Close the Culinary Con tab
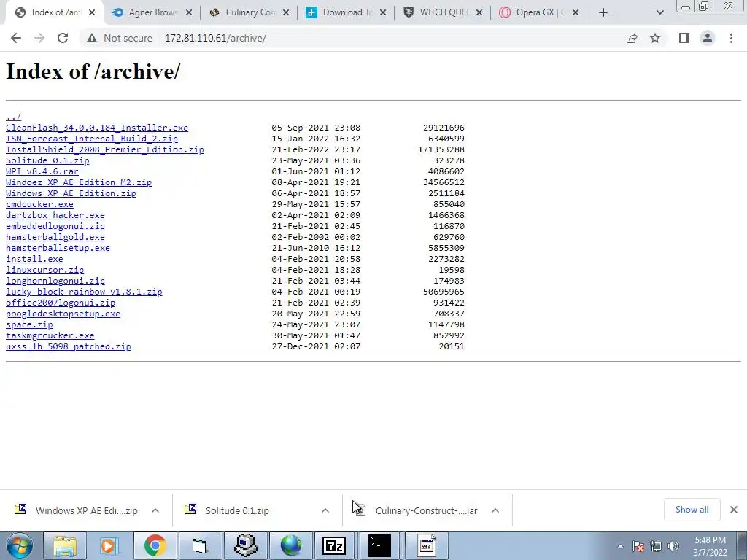 pos(286,13)
